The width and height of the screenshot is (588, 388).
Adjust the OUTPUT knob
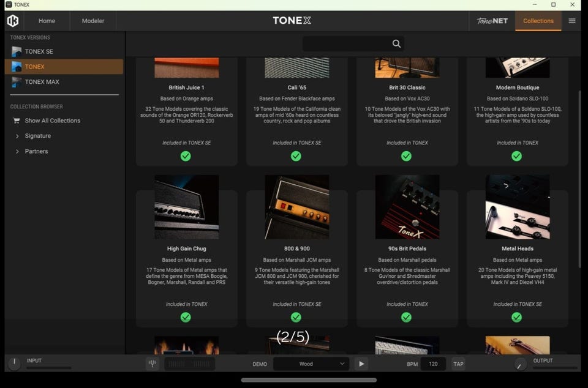[x=520, y=364]
